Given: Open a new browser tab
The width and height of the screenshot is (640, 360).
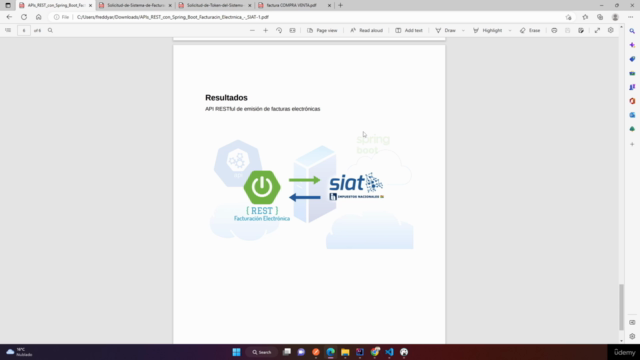Looking at the screenshot, I should tap(340, 5).
